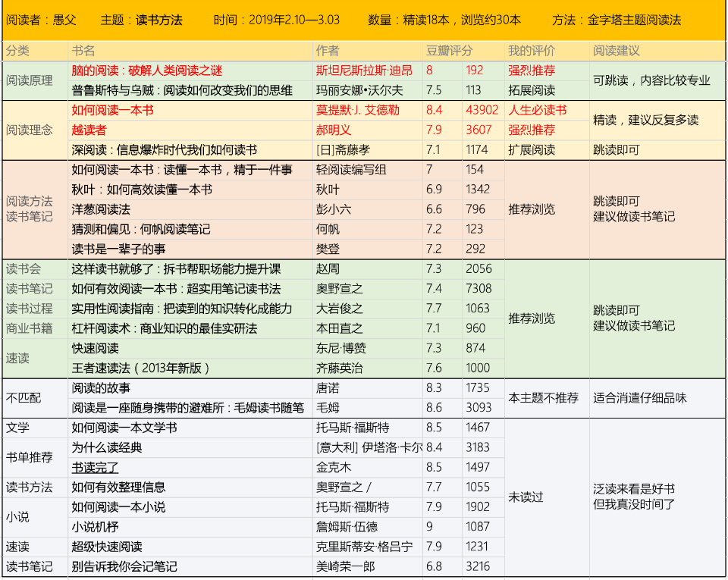Select the book 杠杆阅读术
Viewport: 728px width, 580px height.
(165, 328)
